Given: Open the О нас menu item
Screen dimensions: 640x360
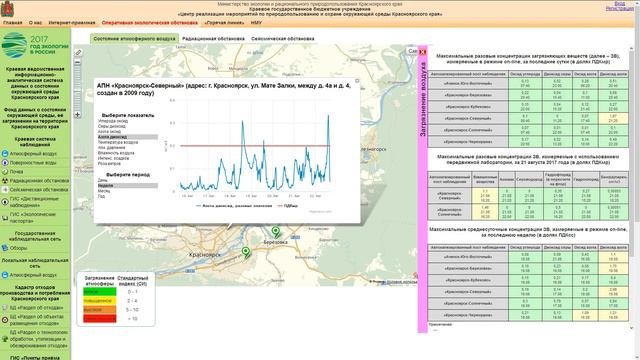Looking at the screenshot, I should pyautogui.click(x=36, y=23).
